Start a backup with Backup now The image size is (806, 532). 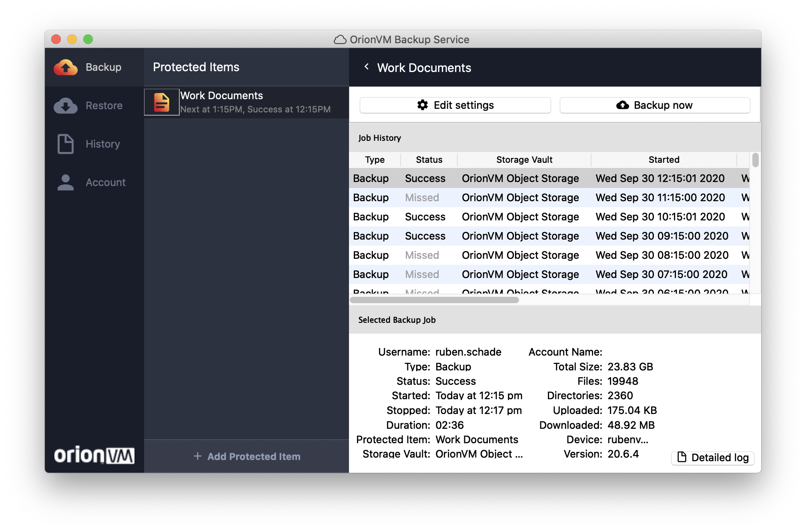[x=655, y=105]
